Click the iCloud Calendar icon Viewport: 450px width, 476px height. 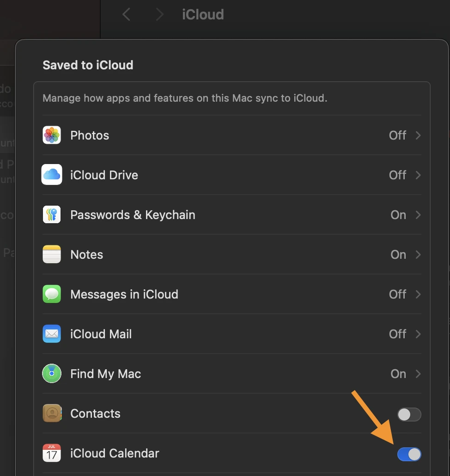point(52,453)
